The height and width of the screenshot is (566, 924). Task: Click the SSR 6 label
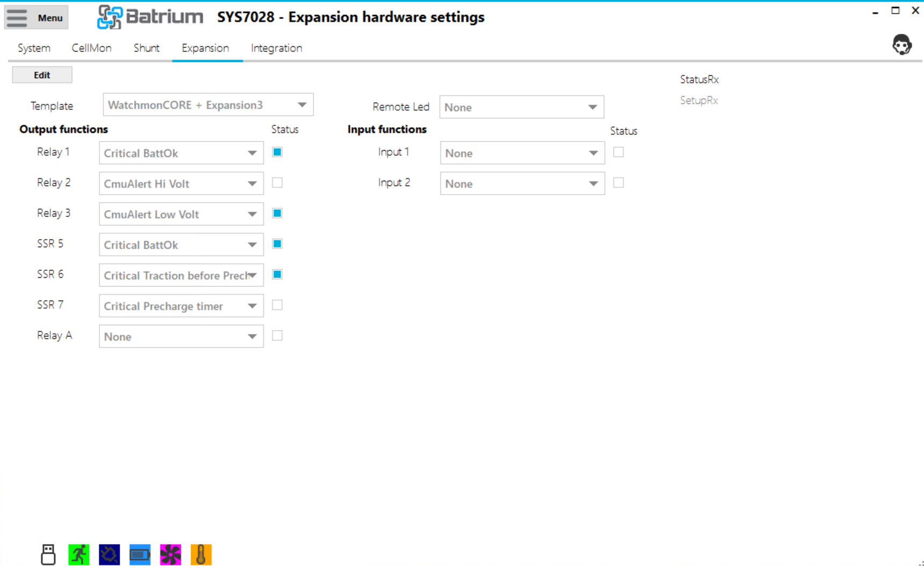50,274
